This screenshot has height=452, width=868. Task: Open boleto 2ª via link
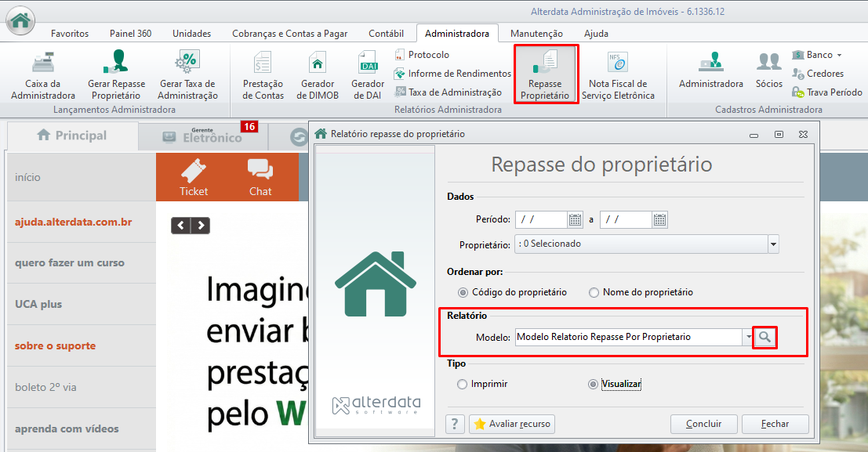click(x=46, y=387)
